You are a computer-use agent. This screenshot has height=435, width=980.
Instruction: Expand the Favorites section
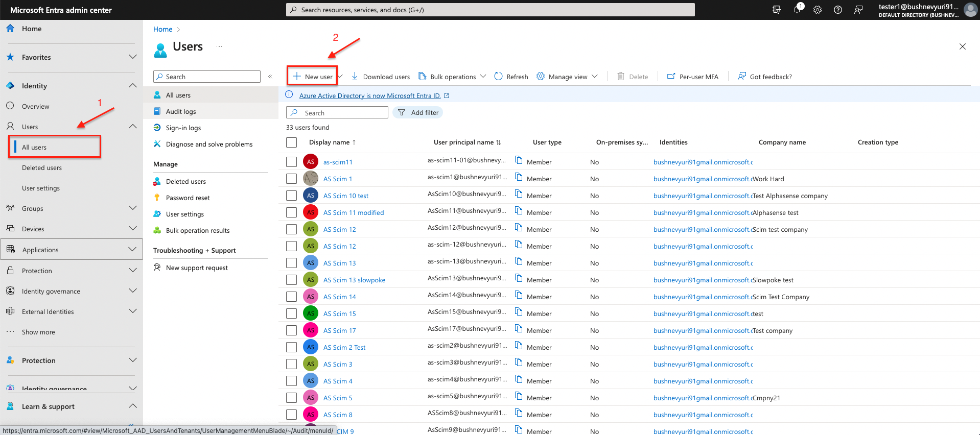(133, 57)
